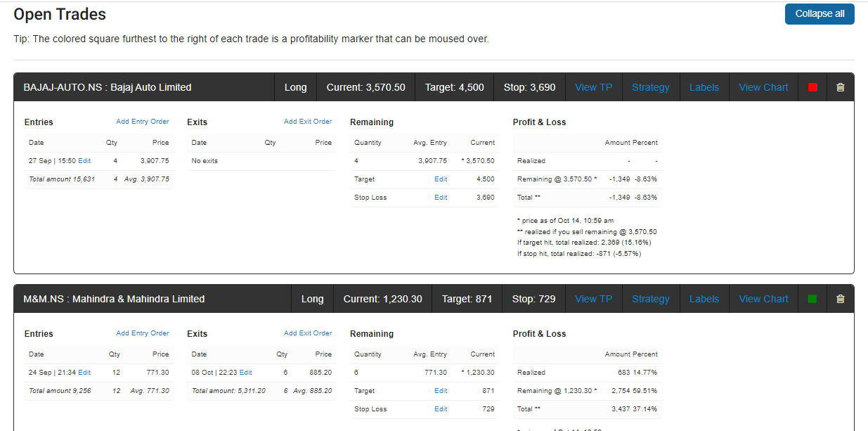868x431 pixels.
Task: Click 'If stop hit, total realized' note
Action: (579, 254)
